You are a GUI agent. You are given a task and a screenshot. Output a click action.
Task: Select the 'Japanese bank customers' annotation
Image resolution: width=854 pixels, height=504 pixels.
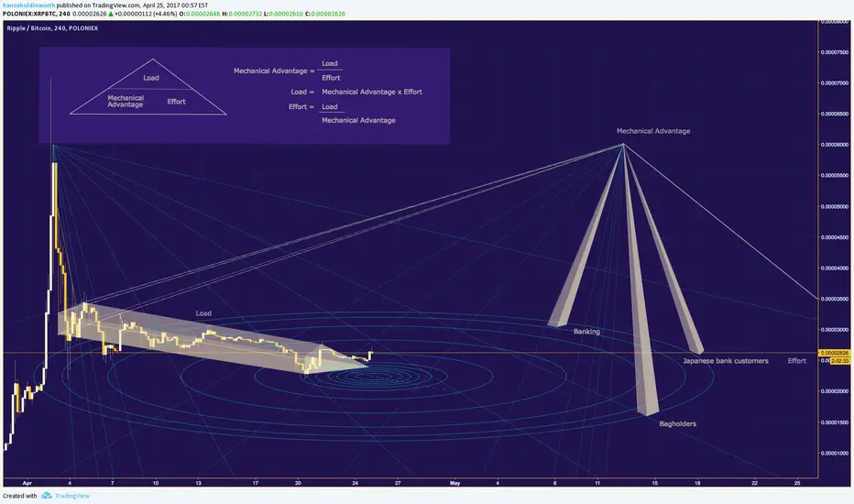pos(726,361)
